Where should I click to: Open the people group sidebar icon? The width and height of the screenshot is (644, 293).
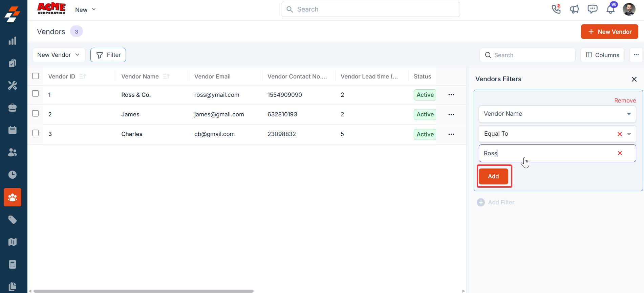coord(13,153)
